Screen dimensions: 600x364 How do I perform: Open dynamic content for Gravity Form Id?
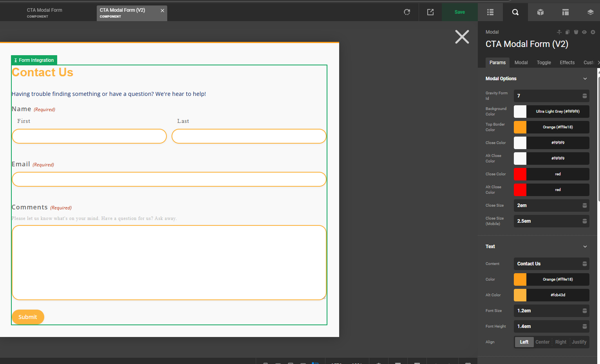584,96
